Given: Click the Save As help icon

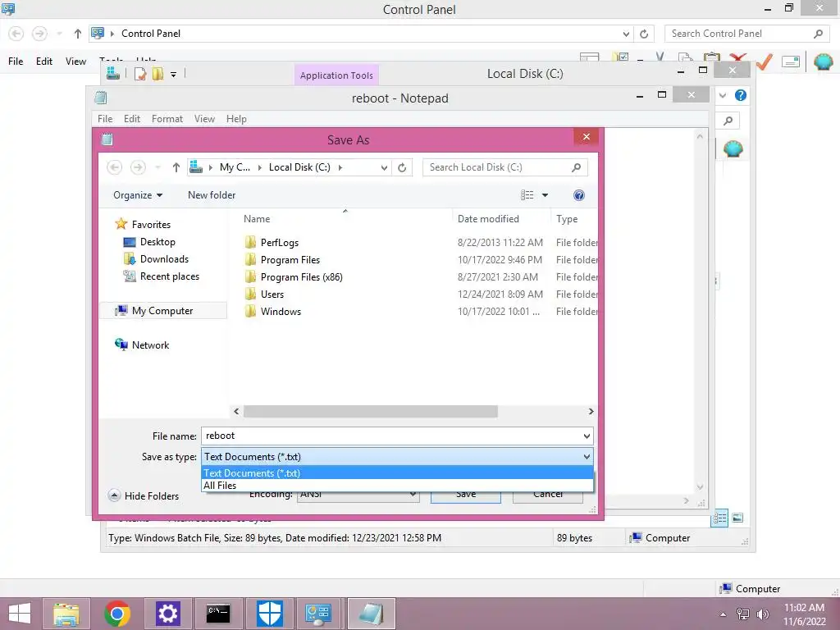Looking at the screenshot, I should tap(578, 195).
